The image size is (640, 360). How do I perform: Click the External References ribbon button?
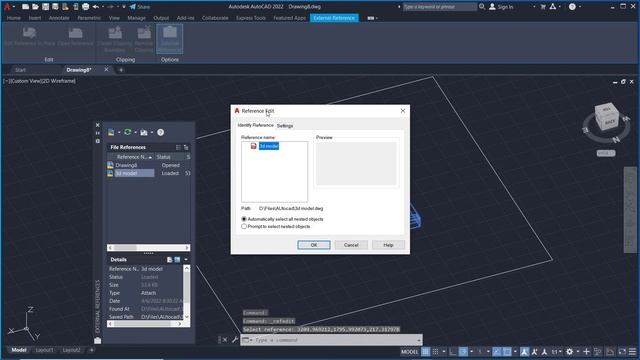pos(169,39)
